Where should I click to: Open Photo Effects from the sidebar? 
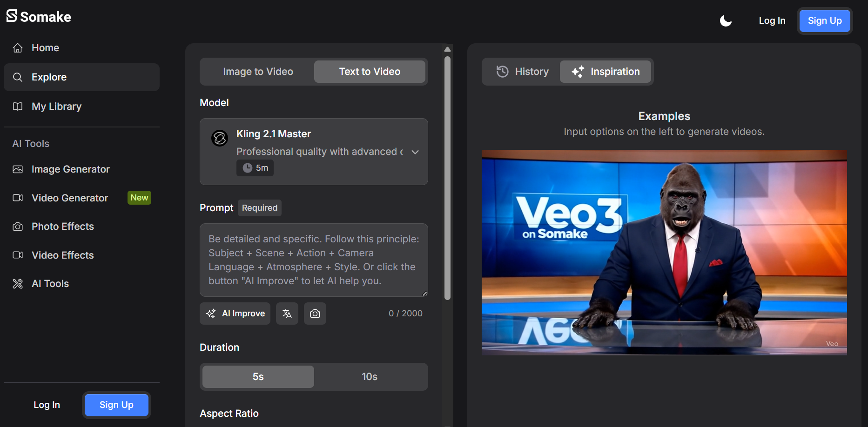coord(81,227)
